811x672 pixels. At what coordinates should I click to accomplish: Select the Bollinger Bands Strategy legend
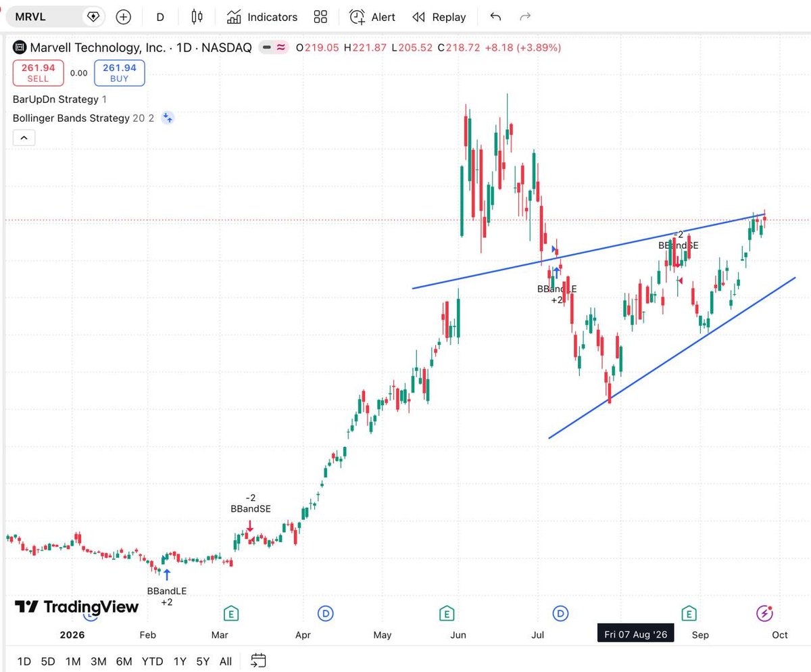click(x=83, y=118)
